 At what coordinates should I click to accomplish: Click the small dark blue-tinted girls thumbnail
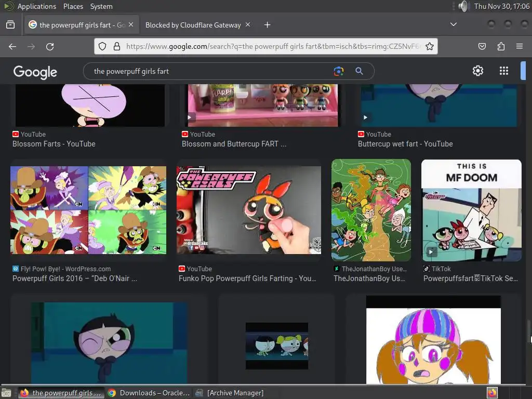(277, 345)
